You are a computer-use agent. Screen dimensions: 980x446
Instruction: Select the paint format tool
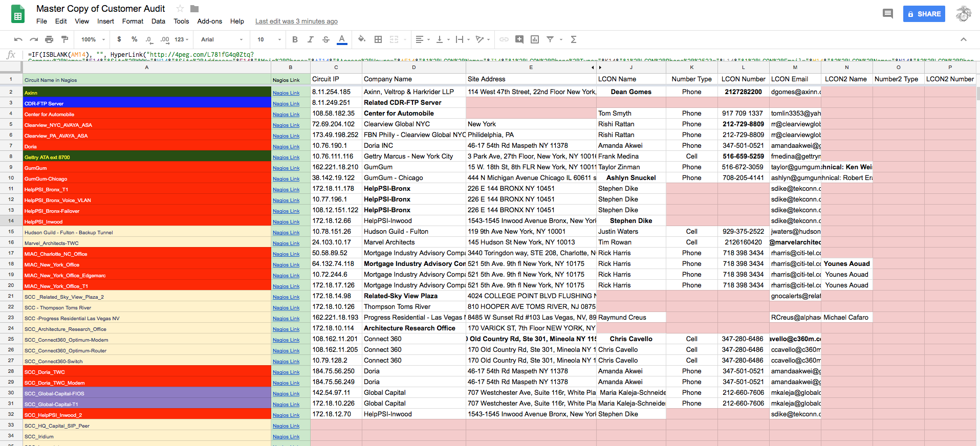click(x=64, y=39)
